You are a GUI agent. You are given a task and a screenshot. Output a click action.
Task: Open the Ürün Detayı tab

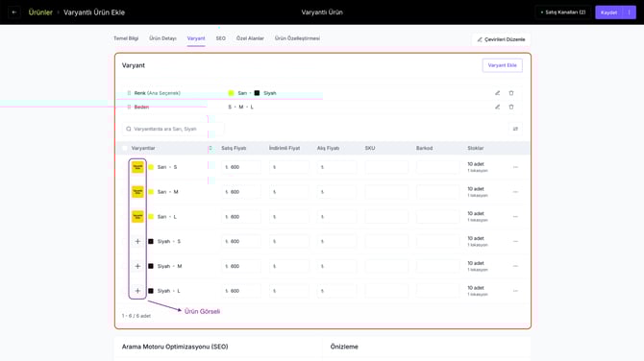[x=162, y=38]
